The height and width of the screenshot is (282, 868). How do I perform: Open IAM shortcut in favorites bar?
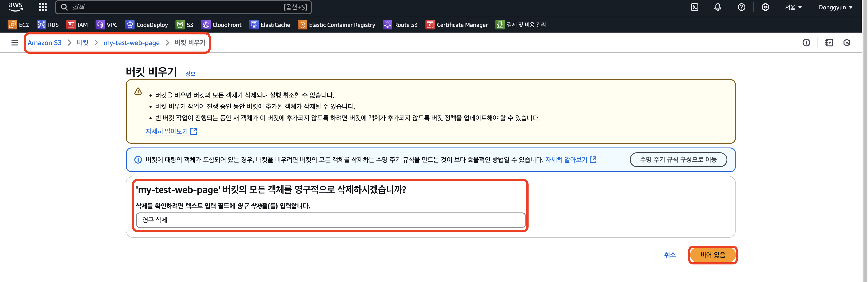[77, 25]
